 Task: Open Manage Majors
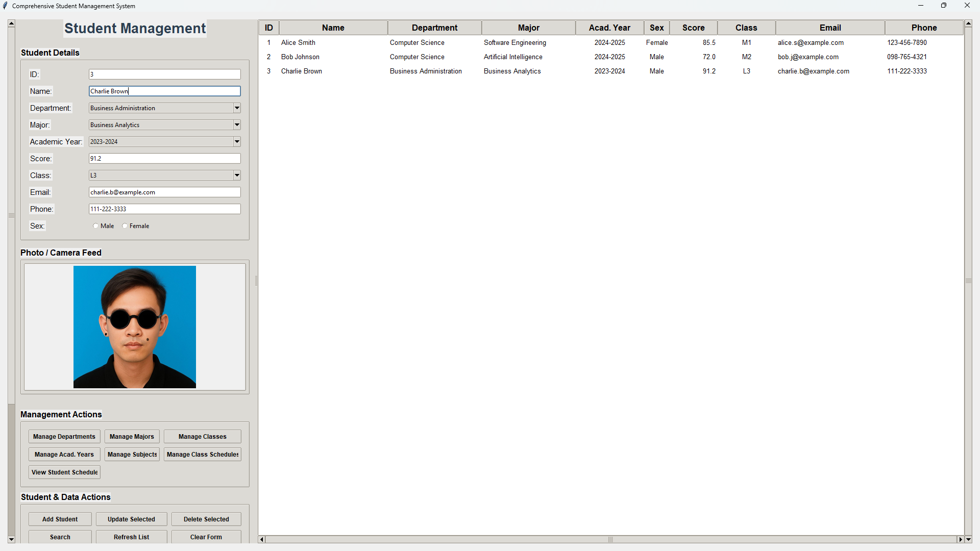tap(132, 437)
